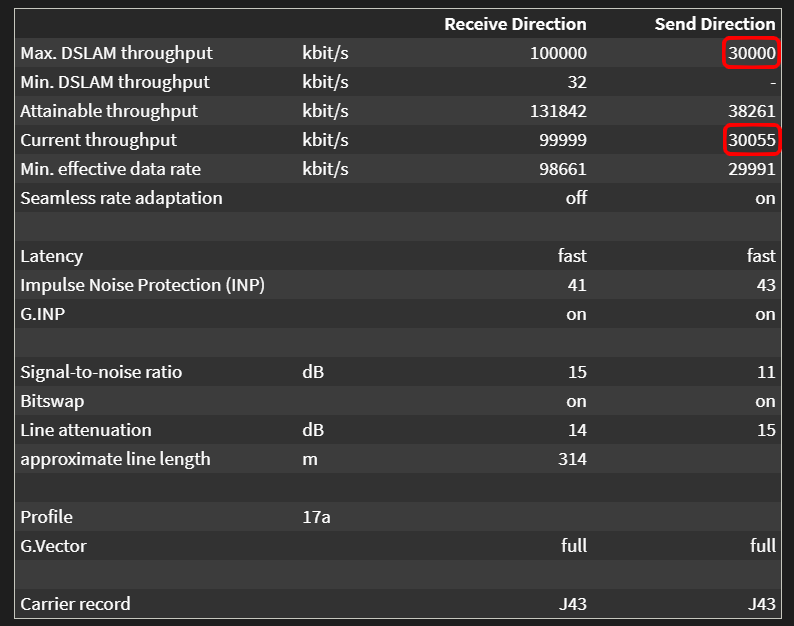
Task: Click the Carrier record label
Action: tap(75, 604)
